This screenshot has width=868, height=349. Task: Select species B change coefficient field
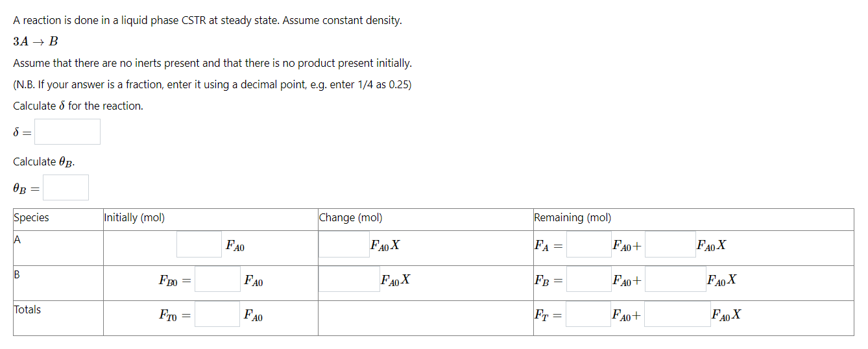point(349,280)
